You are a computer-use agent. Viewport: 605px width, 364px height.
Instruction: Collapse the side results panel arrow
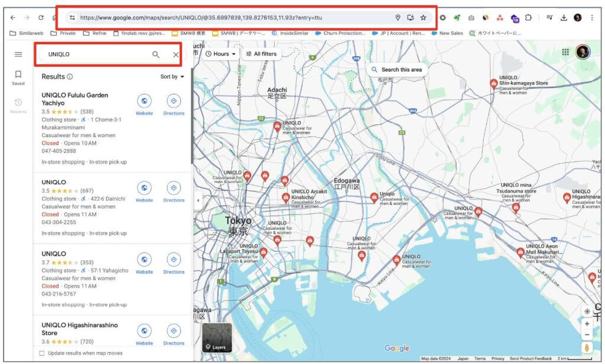tap(197, 200)
